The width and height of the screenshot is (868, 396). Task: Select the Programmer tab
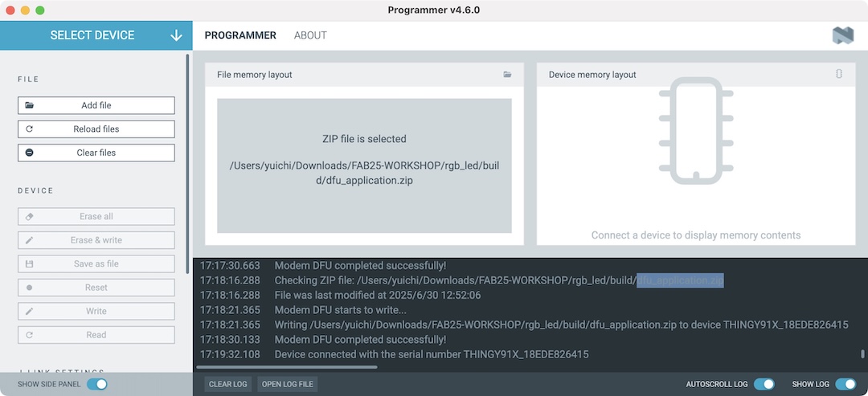(240, 35)
